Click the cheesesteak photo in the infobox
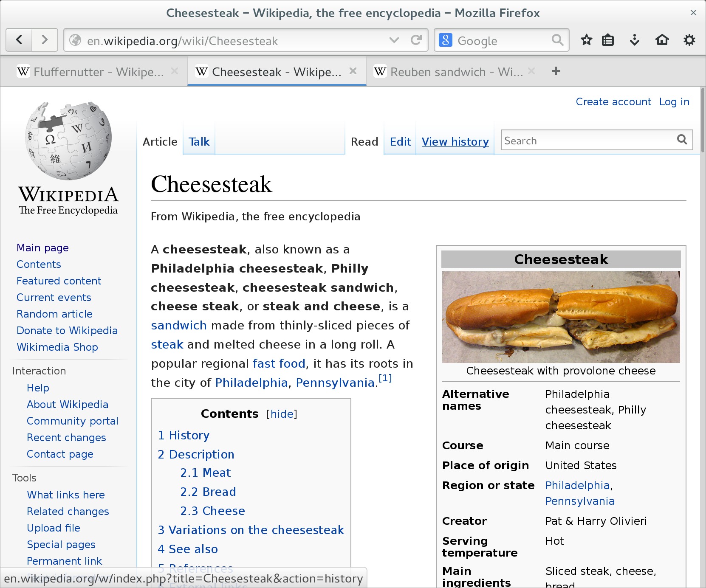706x588 pixels. click(x=561, y=317)
